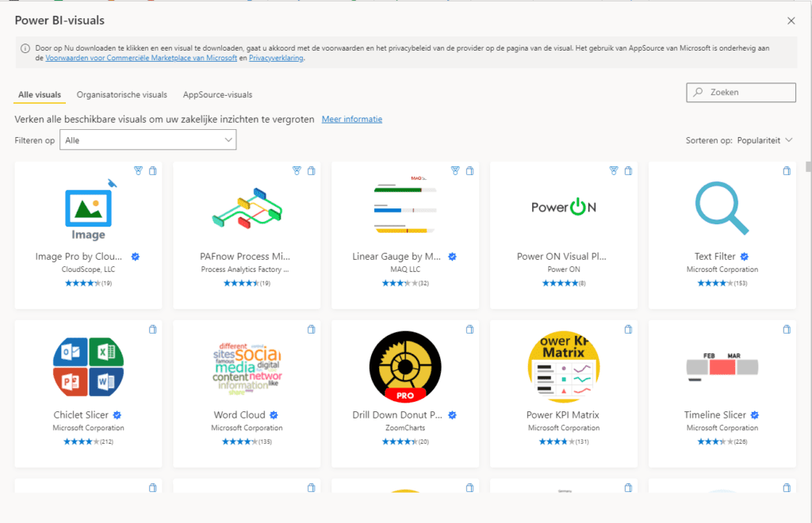Click the star rating with "(212)" reviews
Screen dimensions: 812x523
(x=89, y=441)
